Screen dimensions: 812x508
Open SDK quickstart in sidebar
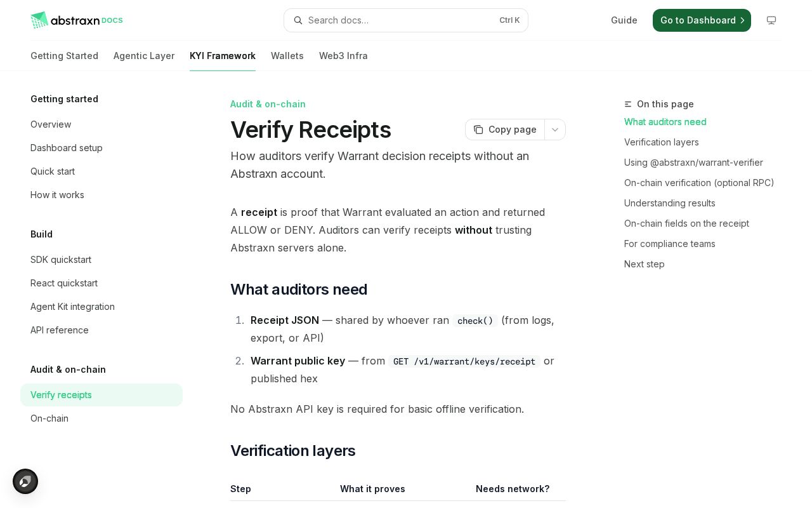pyautogui.click(x=101, y=260)
